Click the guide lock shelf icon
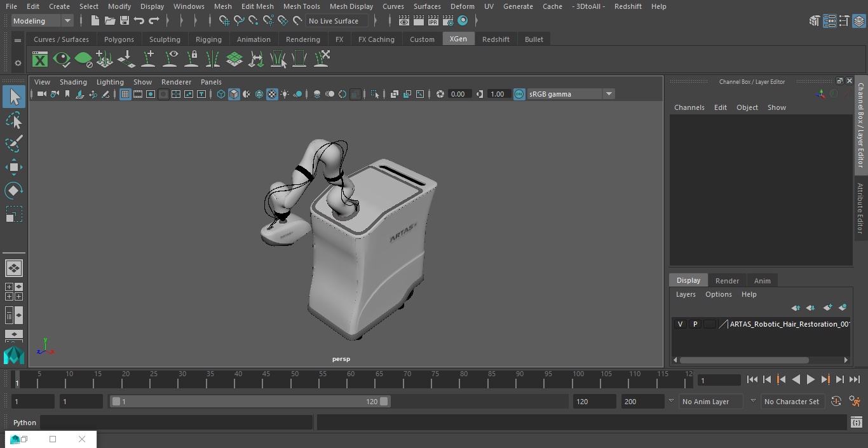The height and width of the screenshot is (448, 868). pos(191,60)
